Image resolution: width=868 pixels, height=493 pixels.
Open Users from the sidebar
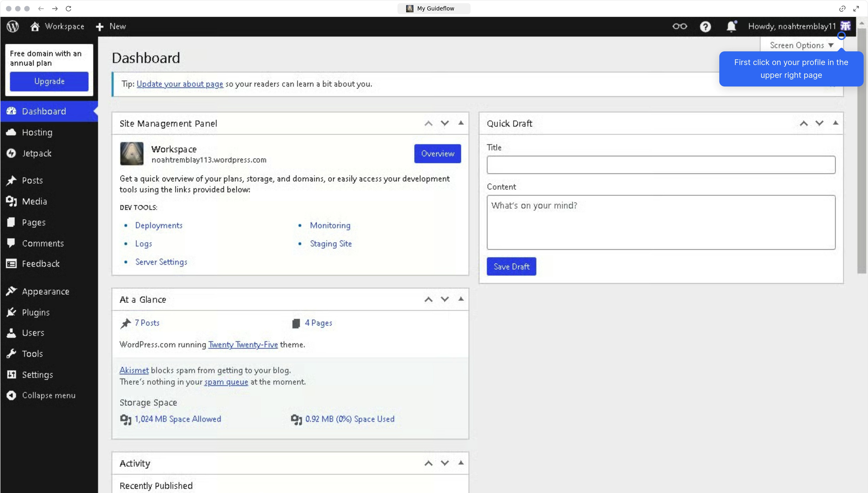[33, 333]
